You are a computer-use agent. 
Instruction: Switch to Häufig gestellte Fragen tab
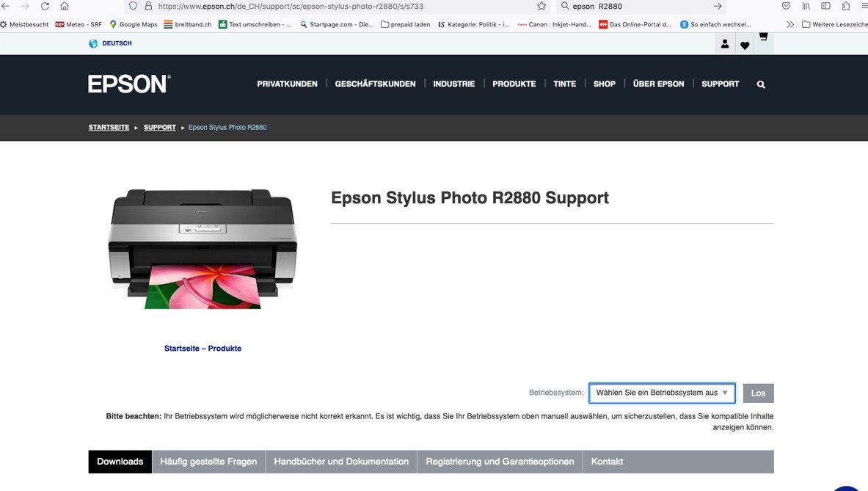[208, 462]
